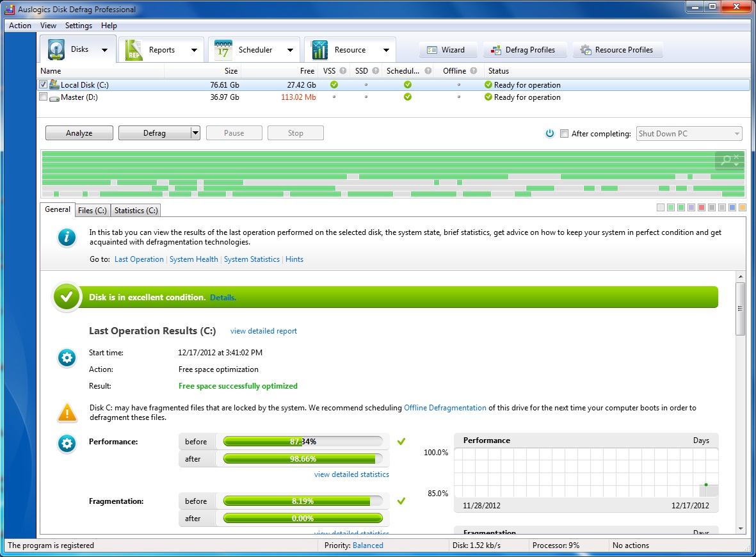
Task: Click the green check next to Fragmentation bars
Action: coord(401,501)
